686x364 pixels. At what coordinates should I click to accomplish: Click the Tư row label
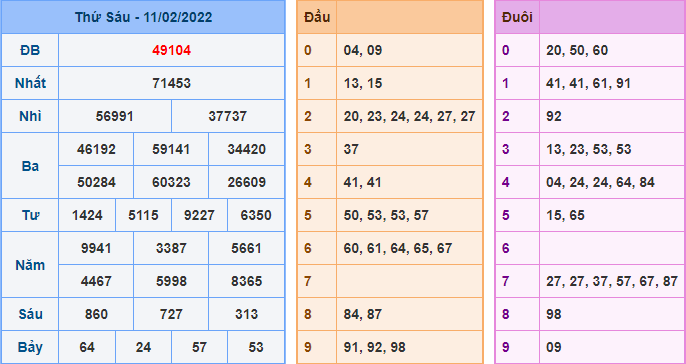click(30, 215)
